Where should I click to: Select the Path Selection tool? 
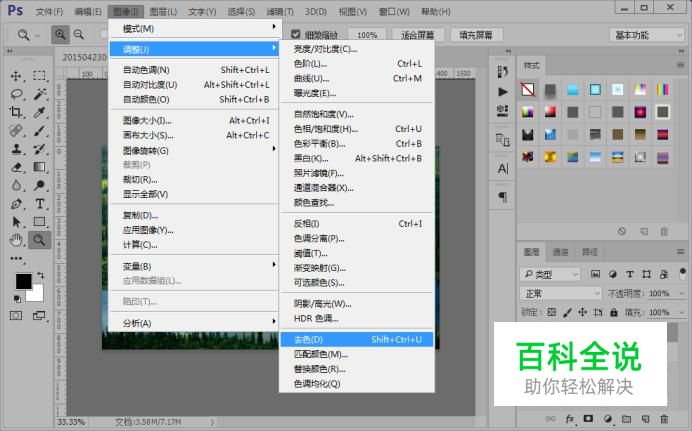(x=16, y=221)
